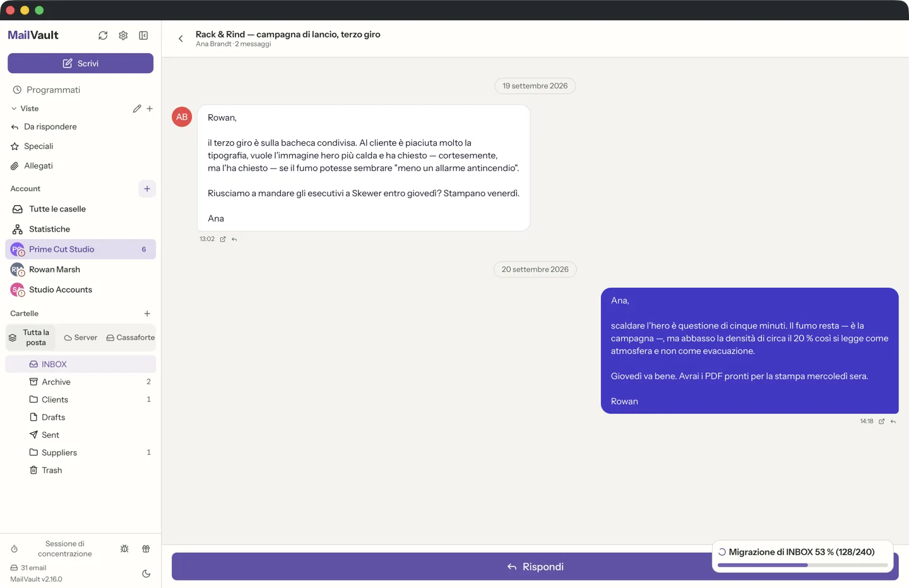Screen dimensions: 909x588
Task: Open Programmati scheduled mail
Action: click(x=80, y=90)
